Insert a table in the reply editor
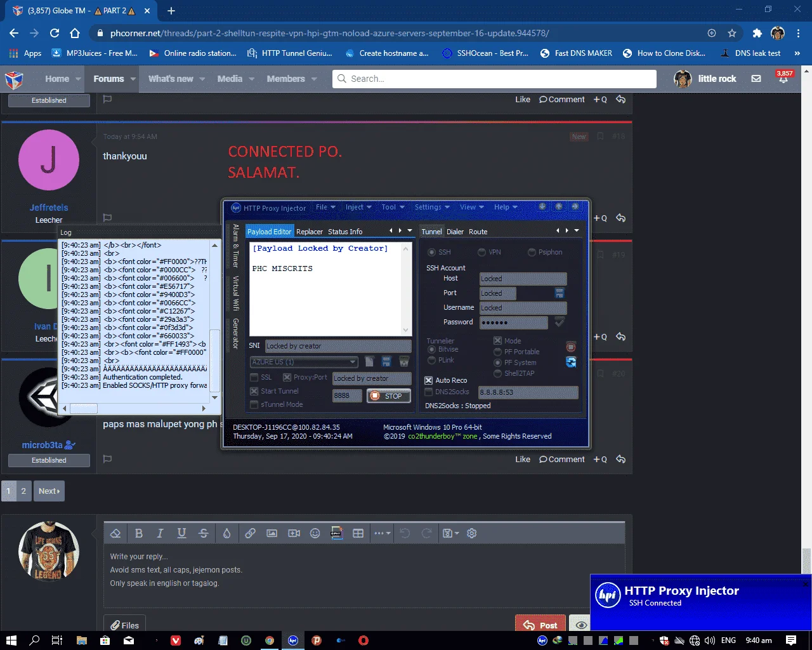The height and width of the screenshot is (650, 812). pyautogui.click(x=358, y=533)
